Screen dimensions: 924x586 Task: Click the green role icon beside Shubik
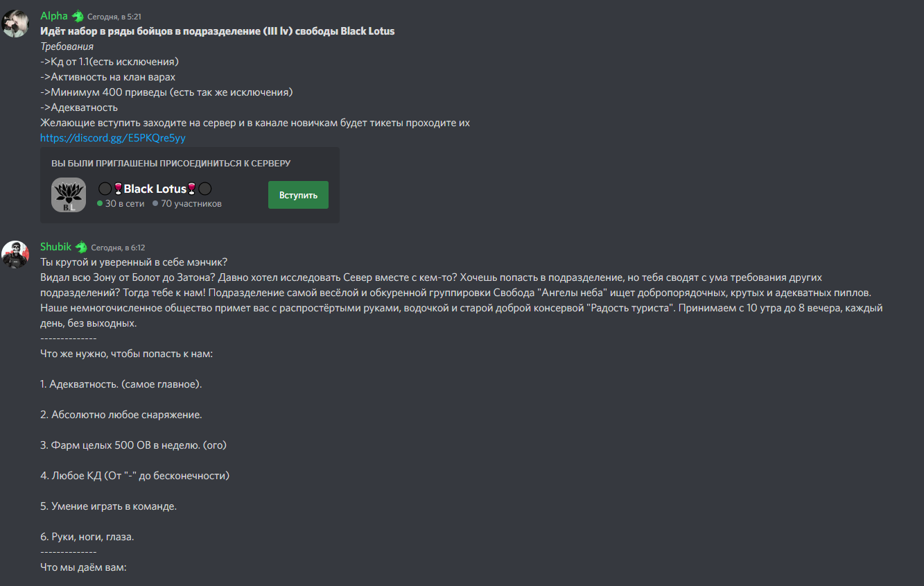tap(81, 247)
